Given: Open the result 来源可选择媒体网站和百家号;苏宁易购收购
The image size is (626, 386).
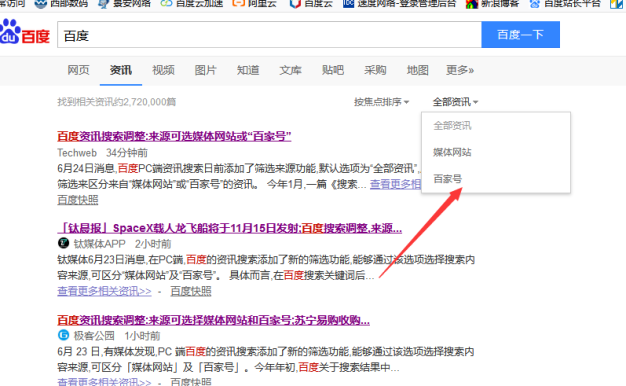Looking at the screenshot, I should pos(213,320).
